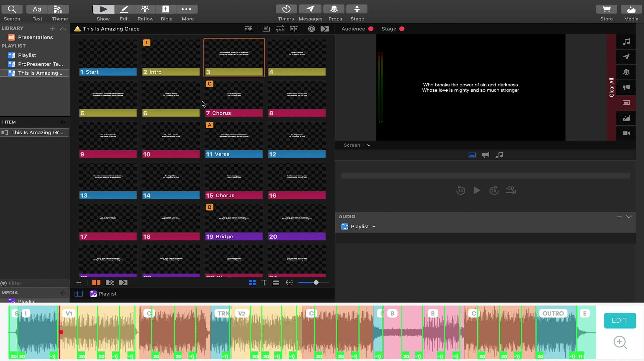
Task: Toggle the Stage output red indicator
Action: [x=402, y=28]
